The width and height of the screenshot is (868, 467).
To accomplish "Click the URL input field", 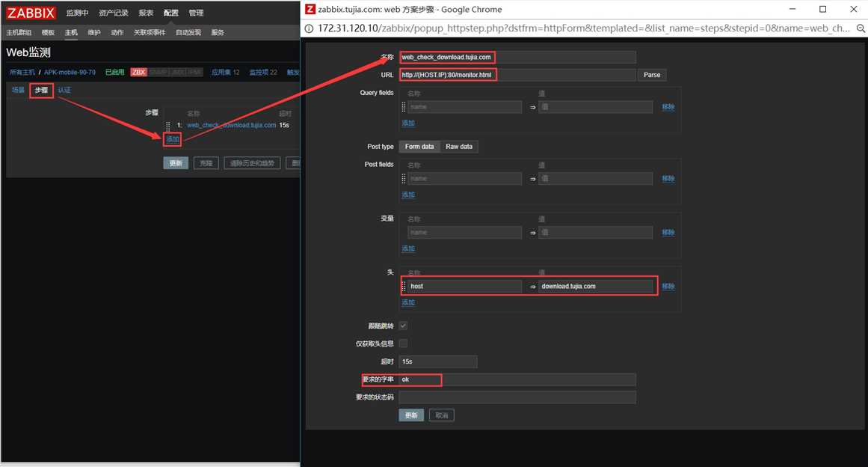I will pyautogui.click(x=517, y=75).
